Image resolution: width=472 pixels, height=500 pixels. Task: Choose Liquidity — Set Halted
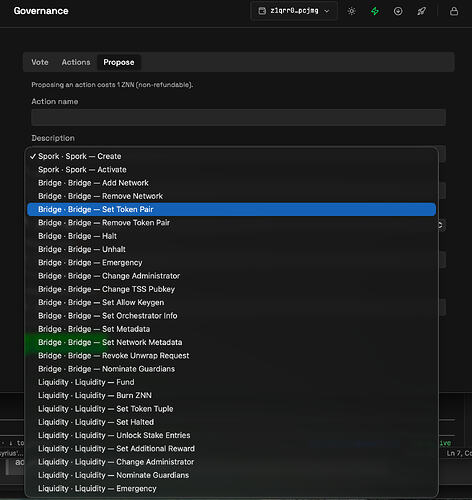[x=231, y=422]
